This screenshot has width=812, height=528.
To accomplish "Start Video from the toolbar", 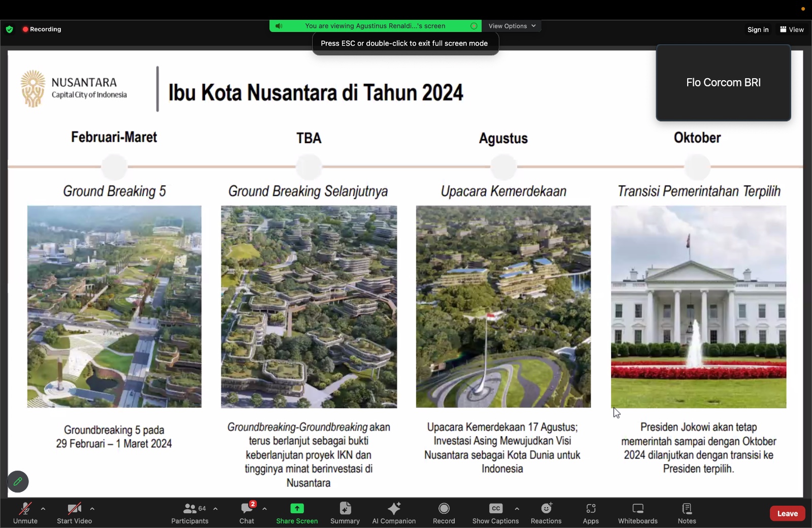I will (74, 513).
